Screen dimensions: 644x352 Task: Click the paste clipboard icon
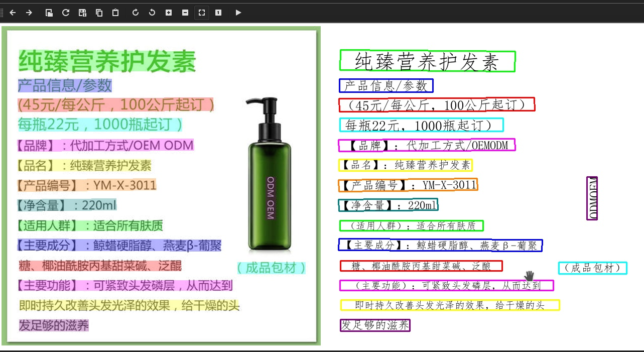pyautogui.click(x=115, y=13)
